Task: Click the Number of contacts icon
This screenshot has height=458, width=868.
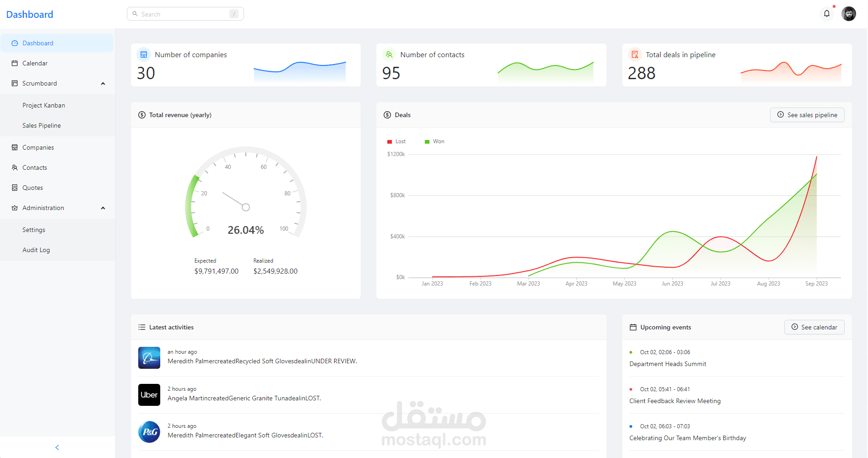Action: coord(389,54)
